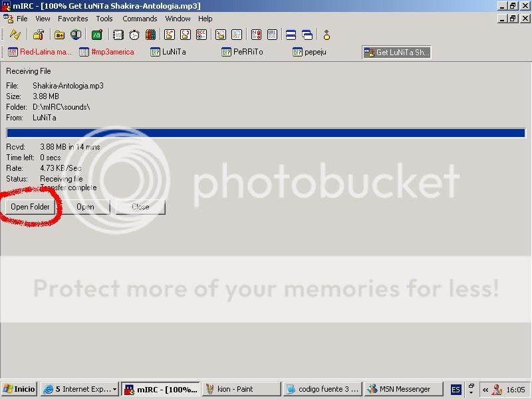Open the Log files icon

(237, 35)
